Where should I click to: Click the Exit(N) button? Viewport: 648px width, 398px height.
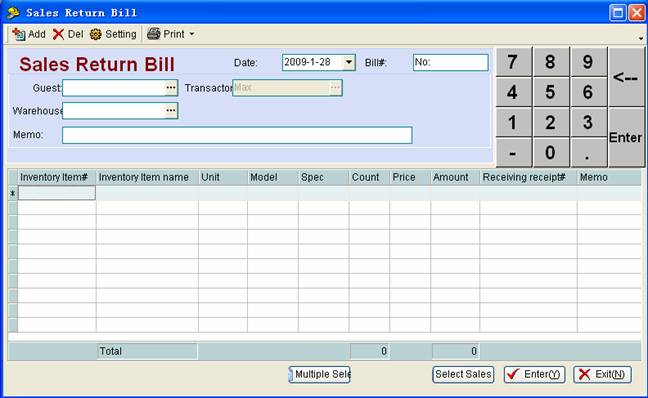click(x=603, y=374)
